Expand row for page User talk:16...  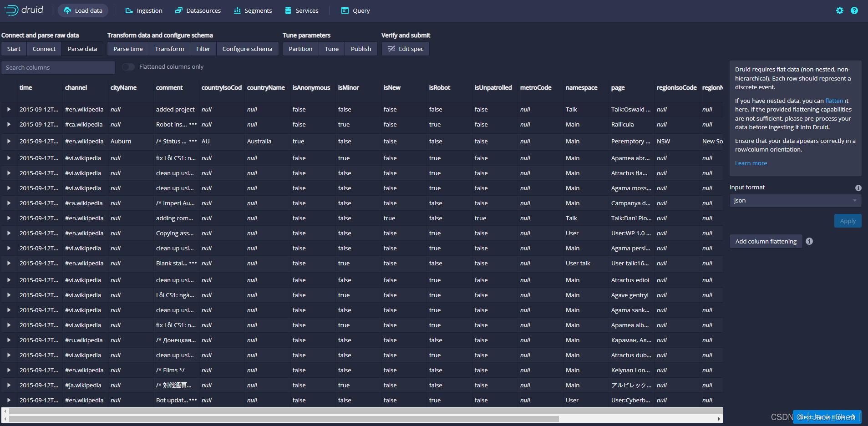(9, 263)
